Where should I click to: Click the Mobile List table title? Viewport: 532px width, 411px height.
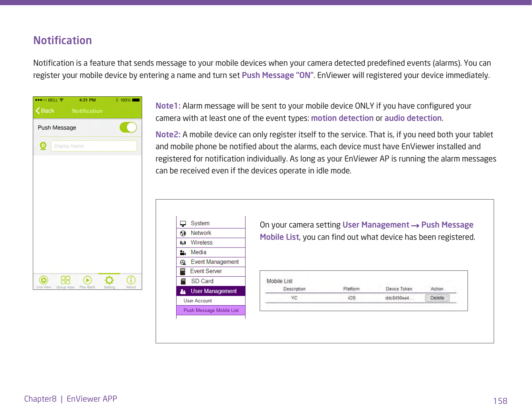point(279,281)
